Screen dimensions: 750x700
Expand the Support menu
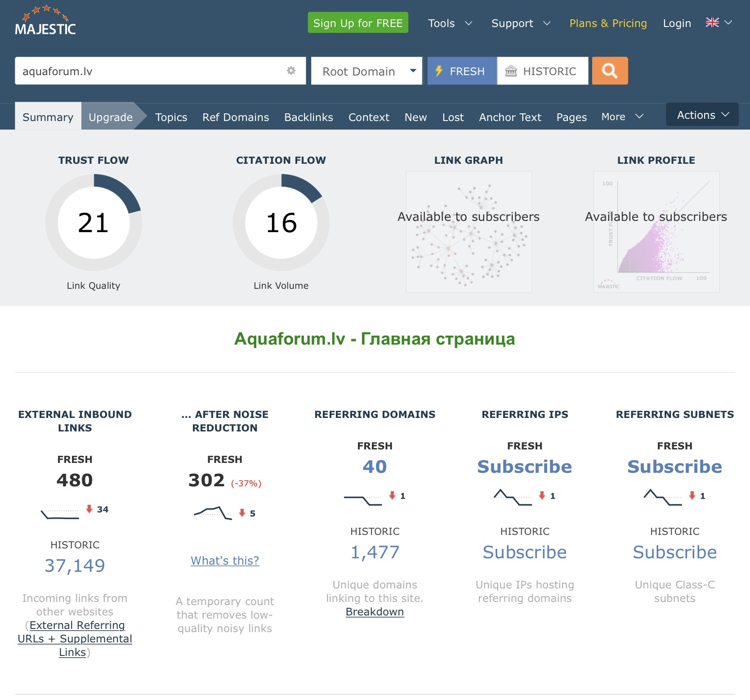tap(521, 23)
